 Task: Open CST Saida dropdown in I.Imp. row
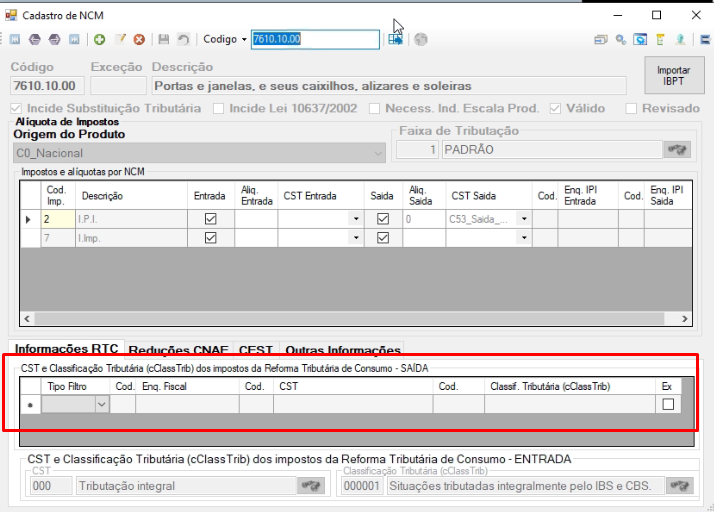point(524,238)
